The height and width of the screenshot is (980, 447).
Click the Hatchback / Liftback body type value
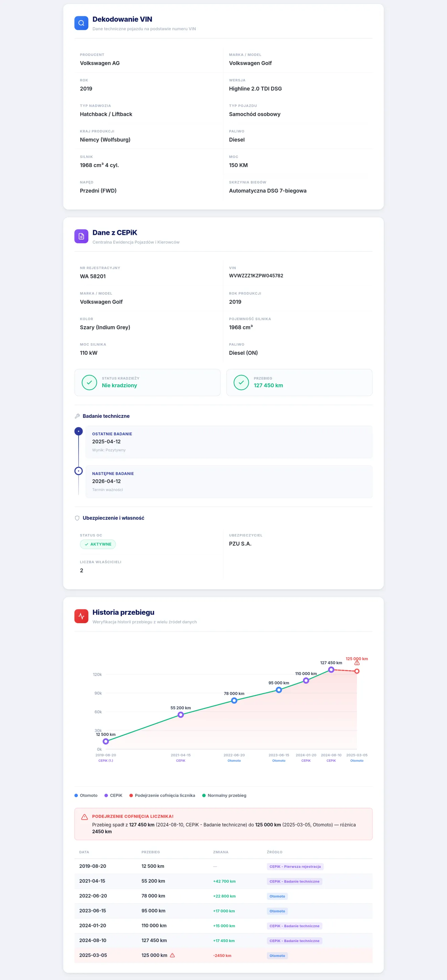tap(106, 114)
